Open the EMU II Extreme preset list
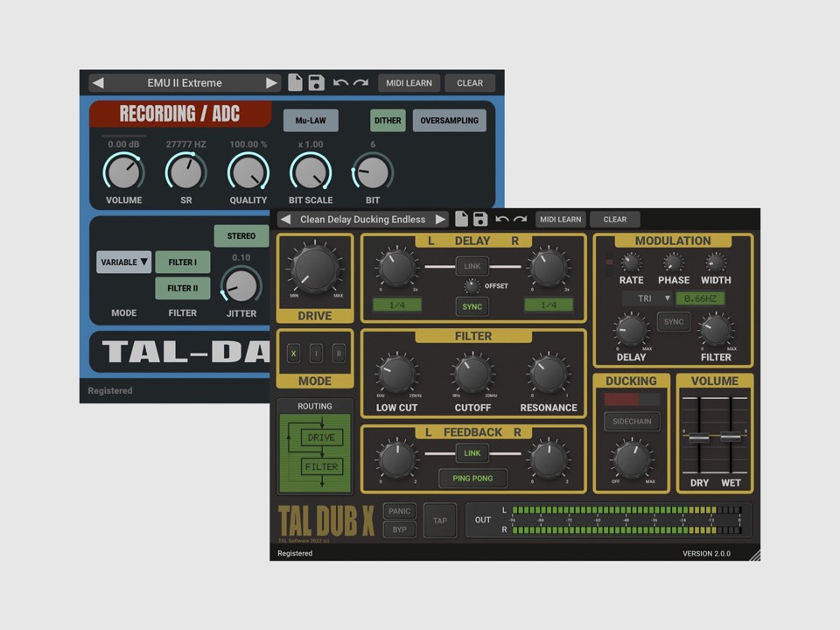 point(185,83)
